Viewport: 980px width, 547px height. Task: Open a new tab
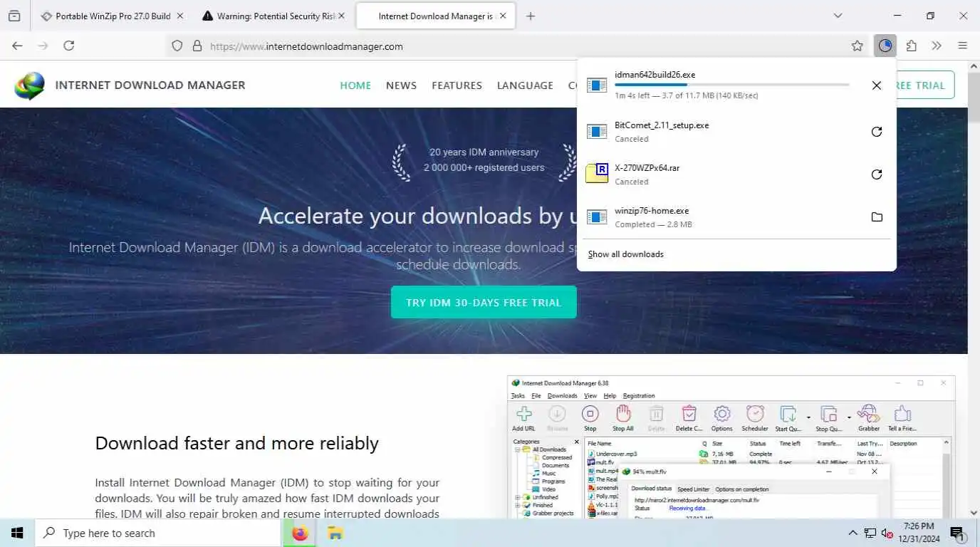pyautogui.click(x=531, y=16)
